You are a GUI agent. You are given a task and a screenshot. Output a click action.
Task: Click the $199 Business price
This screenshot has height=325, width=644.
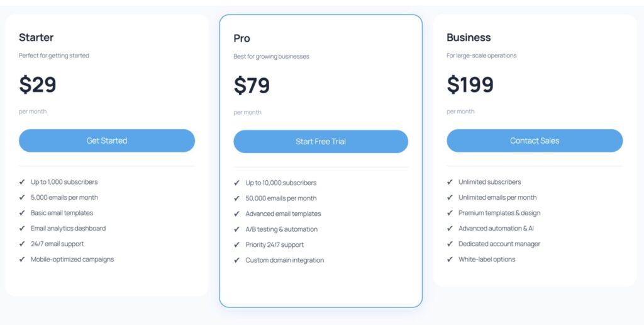470,84
